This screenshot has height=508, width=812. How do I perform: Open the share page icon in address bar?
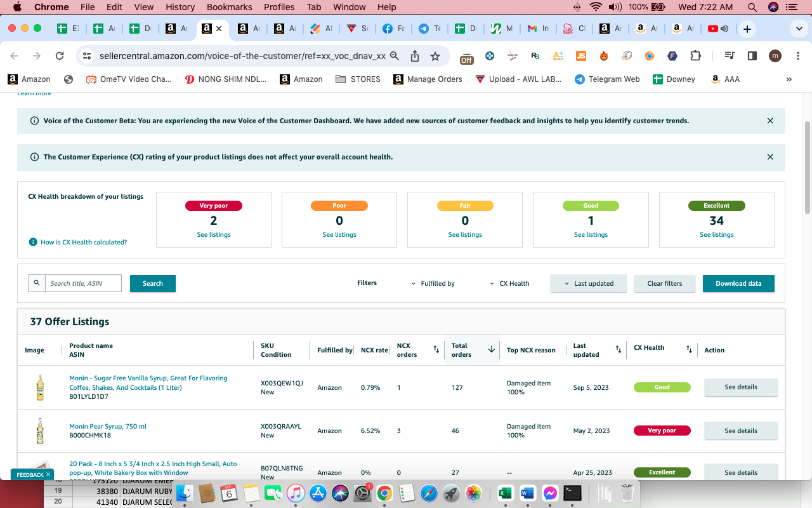click(x=415, y=56)
